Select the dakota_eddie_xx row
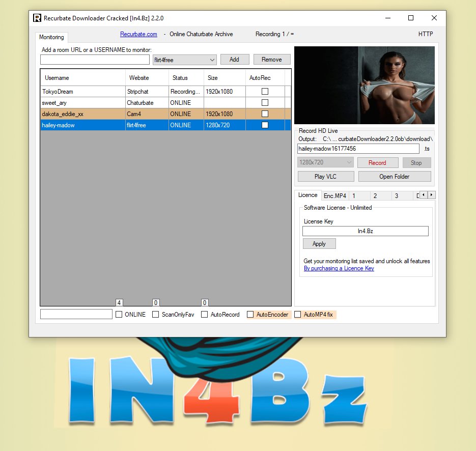 pos(165,114)
